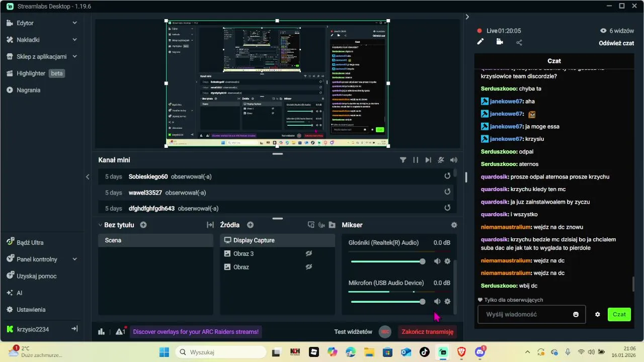Click the logout icon beside krzysio2234
The image size is (644, 362).
[x=74, y=329]
